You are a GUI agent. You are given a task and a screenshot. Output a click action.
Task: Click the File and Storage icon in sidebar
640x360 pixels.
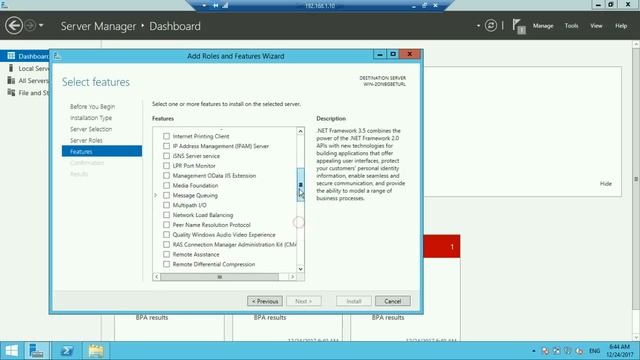[11, 93]
